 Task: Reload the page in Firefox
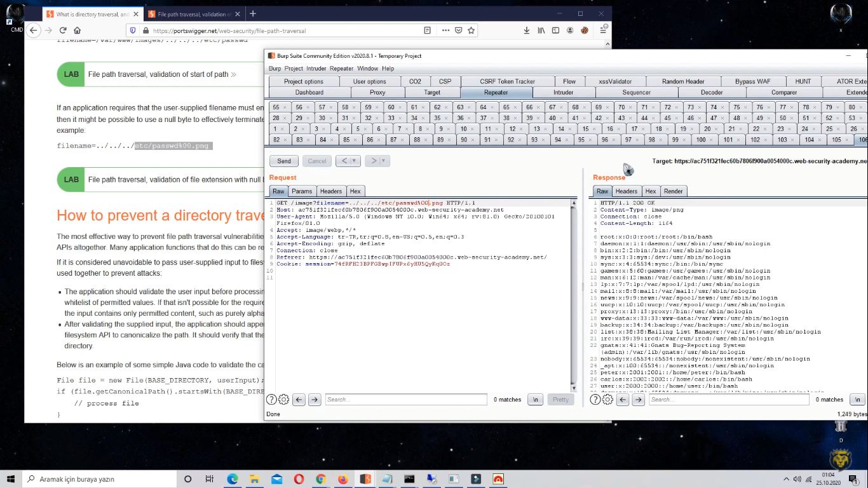pos(63,30)
